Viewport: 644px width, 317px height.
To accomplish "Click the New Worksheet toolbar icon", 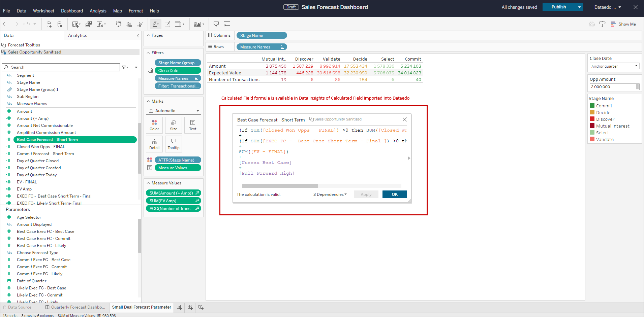I will click(x=76, y=24).
